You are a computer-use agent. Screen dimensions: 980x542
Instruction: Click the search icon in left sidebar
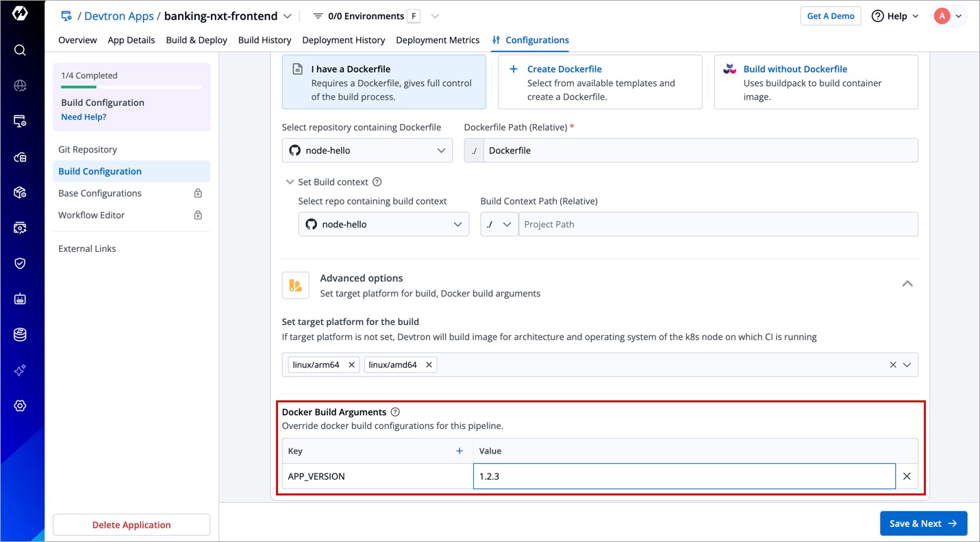point(20,50)
